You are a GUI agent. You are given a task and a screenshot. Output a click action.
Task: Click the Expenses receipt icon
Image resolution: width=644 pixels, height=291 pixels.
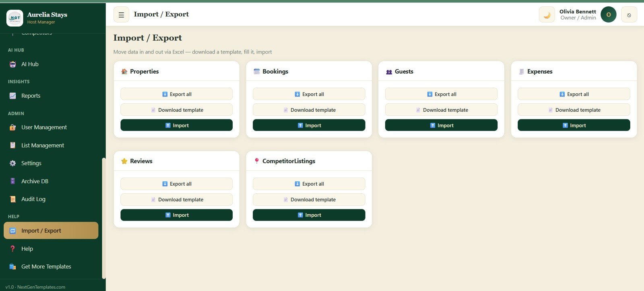[522, 72]
